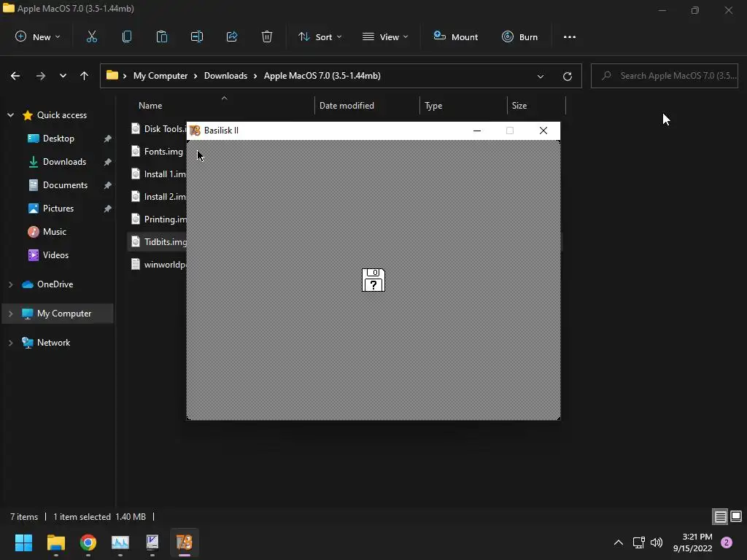Expand the address bar history dropdown

541,76
